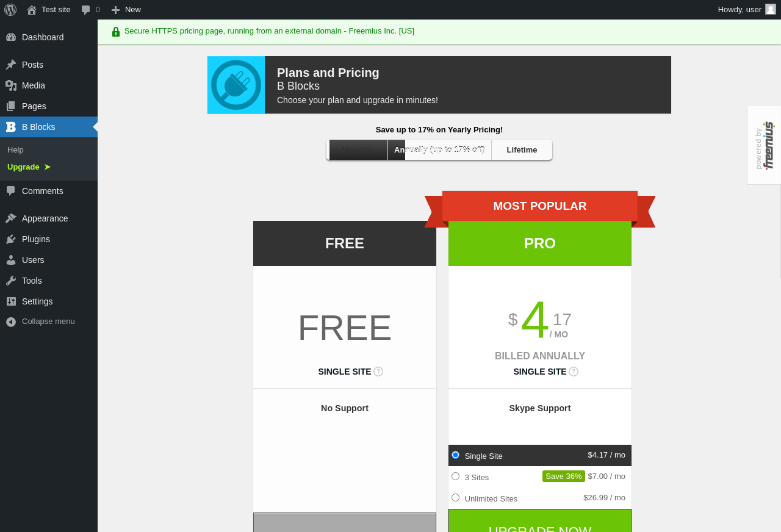Open the Media menu
The height and width of the screenshot is (532, 781).
coord(49,85)
